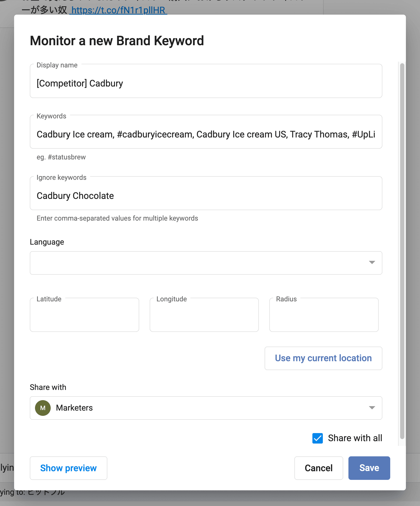Click the Share with all label
420x506 pixels.
click(355, 438)
